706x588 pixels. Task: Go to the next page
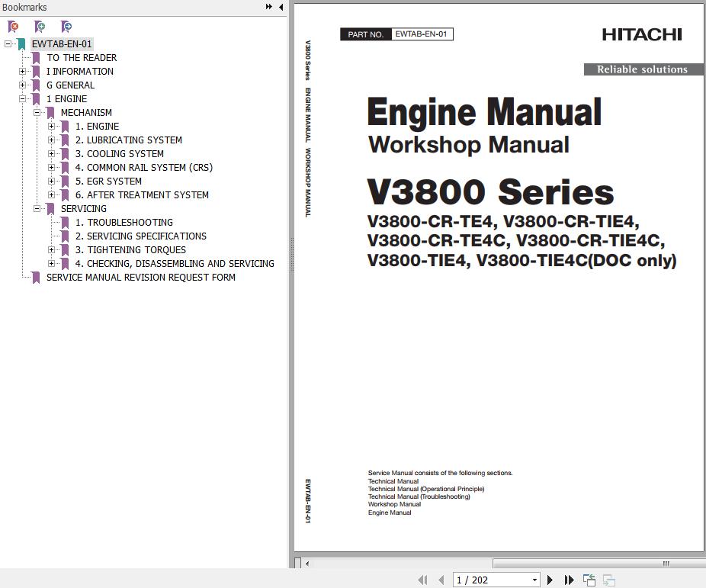[x=550, y=580]
